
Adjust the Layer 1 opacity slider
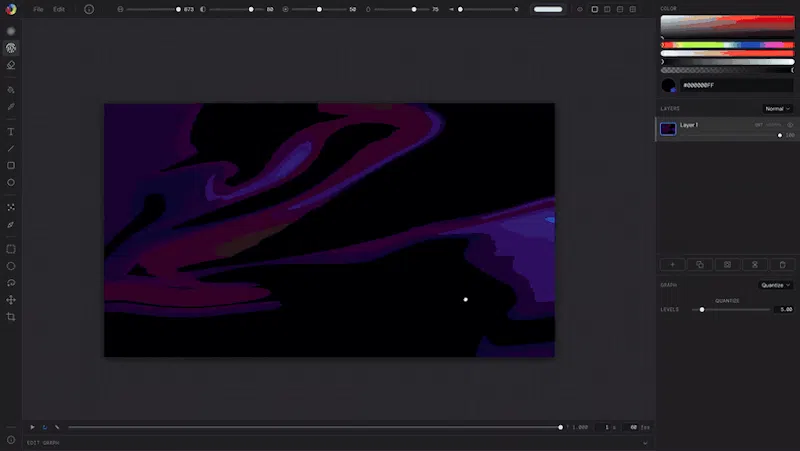pos(730,135)
